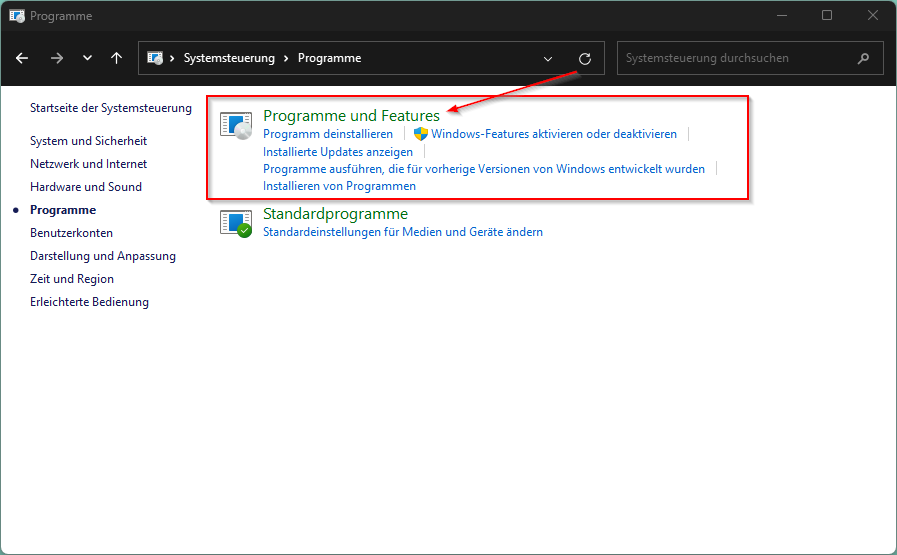Open Zeit und Region category
897x555 pixels.
tap(72, 279)
